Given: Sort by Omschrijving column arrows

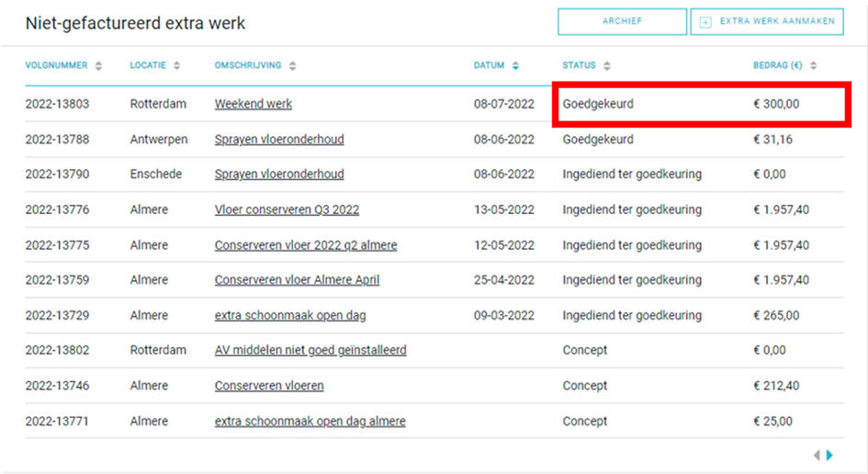Looking at the screenshot, I should pyautogui.click(x=292, y=66).
